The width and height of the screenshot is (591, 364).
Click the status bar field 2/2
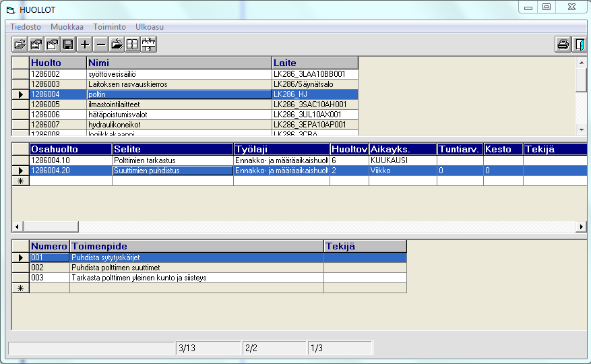tap(274, 348)
